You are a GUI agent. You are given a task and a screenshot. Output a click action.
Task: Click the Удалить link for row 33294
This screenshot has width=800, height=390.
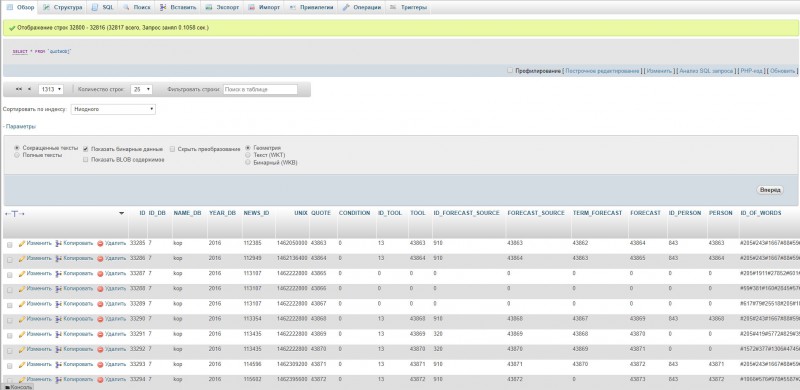(x=115, y=380)
